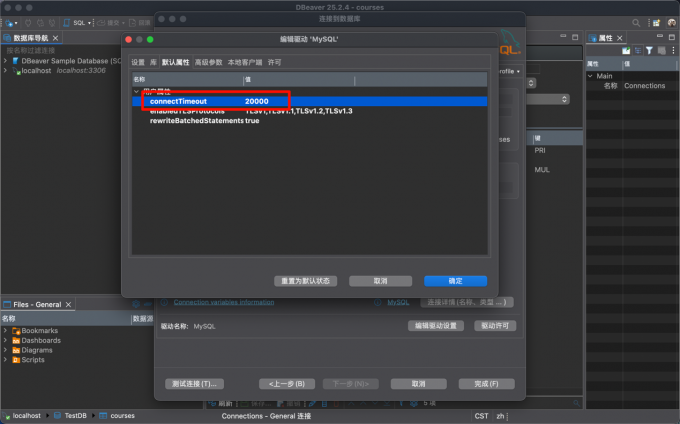The height and width of the screenshot is (424, 680).
Task: Click the Connect plug toolbar icon
Action: pos(28,23)
